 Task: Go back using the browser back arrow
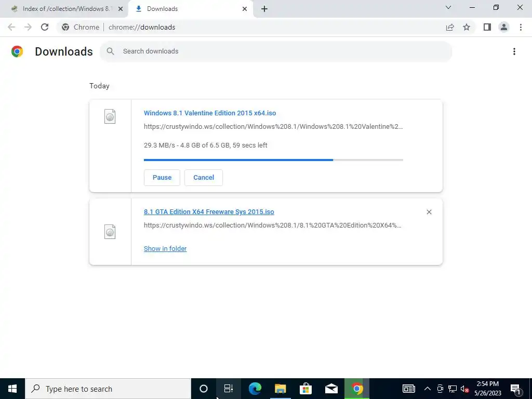[x=11, y=27]
